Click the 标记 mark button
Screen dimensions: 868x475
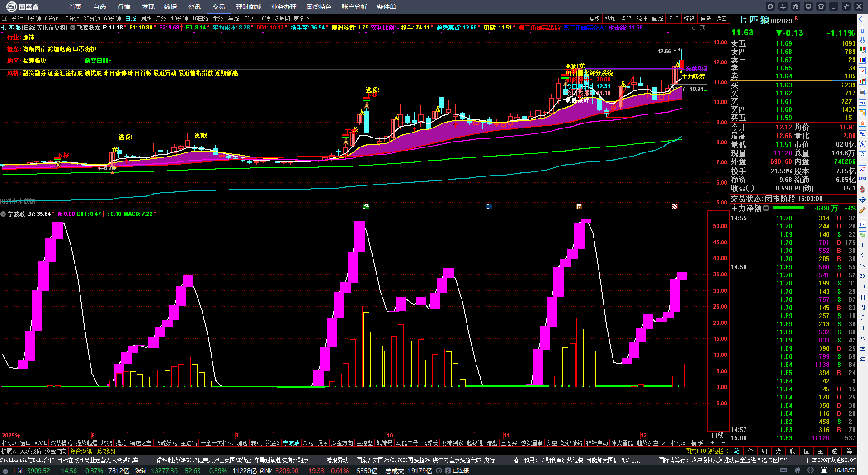[689, 19]
